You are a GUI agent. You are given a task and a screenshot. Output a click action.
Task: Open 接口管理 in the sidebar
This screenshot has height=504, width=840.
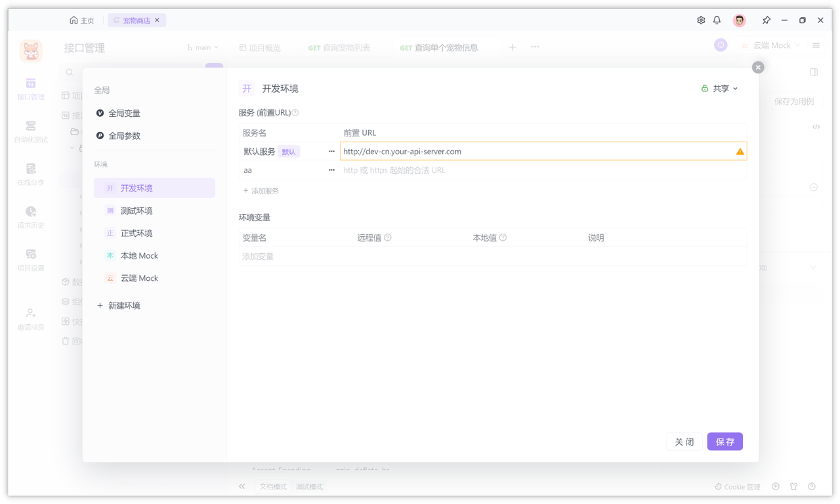pyautogui.click(x=31, y=89)
